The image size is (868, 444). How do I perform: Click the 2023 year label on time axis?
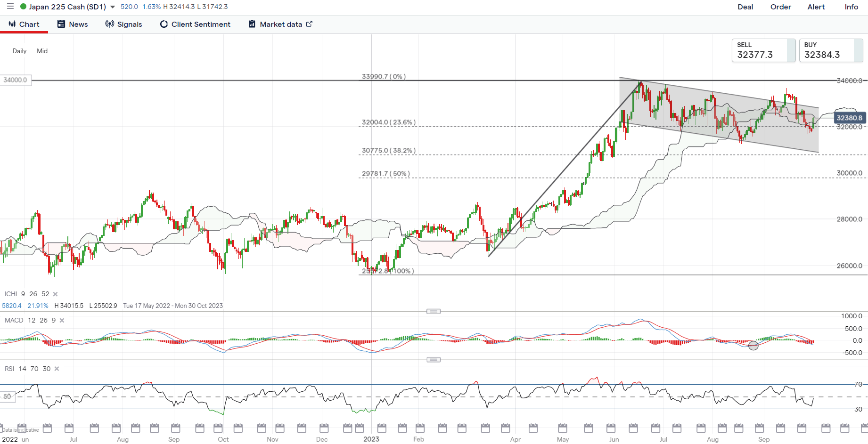(371, 439)
